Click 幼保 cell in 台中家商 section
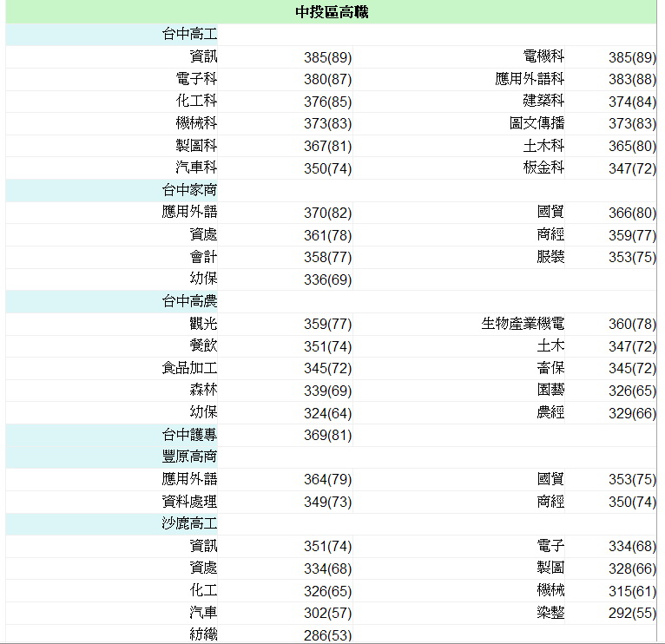This screenshot has width=665, height=644. click(x=203, y=279)
